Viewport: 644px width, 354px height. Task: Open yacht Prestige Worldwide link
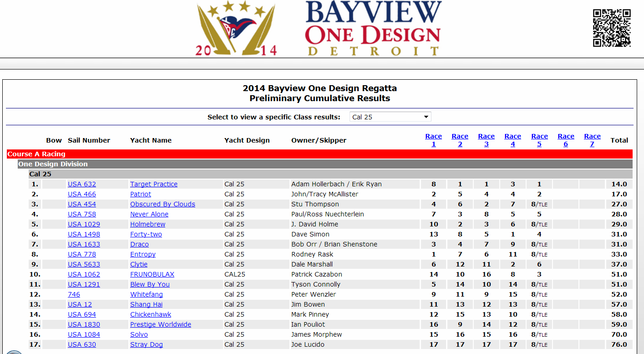tap(161, 324)
